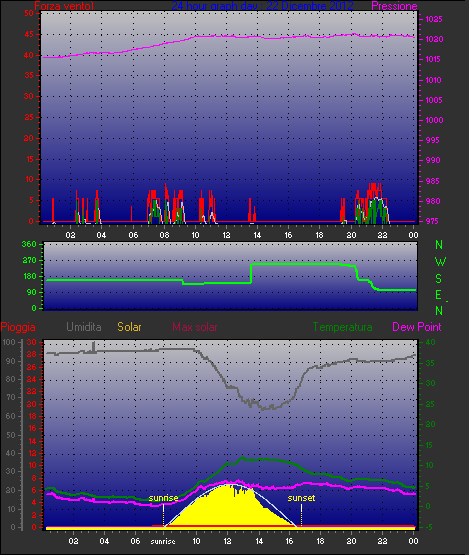Click the Max solar legend label
Screen dimensions: 469x555
tap(195, 327)
